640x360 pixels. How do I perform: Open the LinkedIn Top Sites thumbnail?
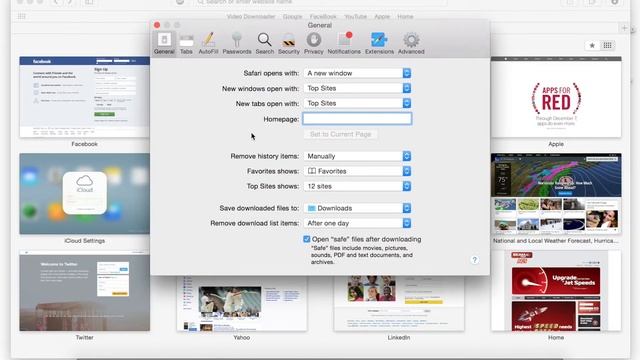[399, 303]
